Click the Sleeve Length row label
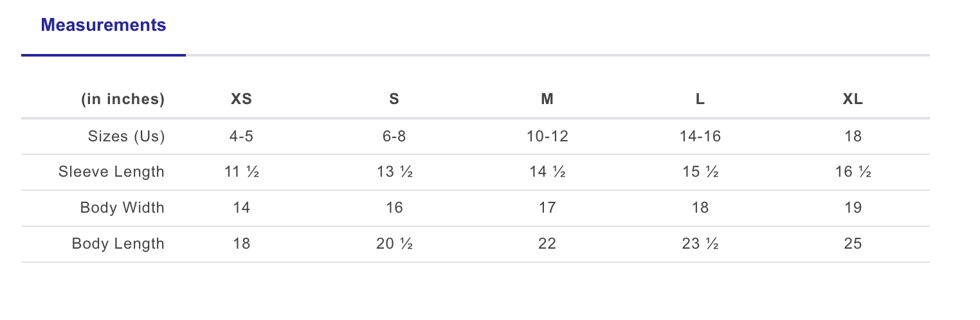The width and height of the screenshot is (980, 320). [x=112, y=172]
